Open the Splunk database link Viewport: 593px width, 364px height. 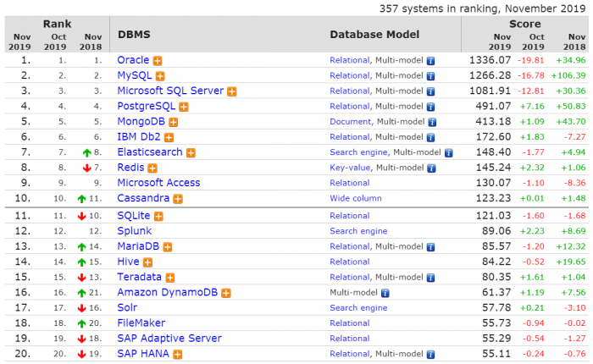tap(135, 230)
